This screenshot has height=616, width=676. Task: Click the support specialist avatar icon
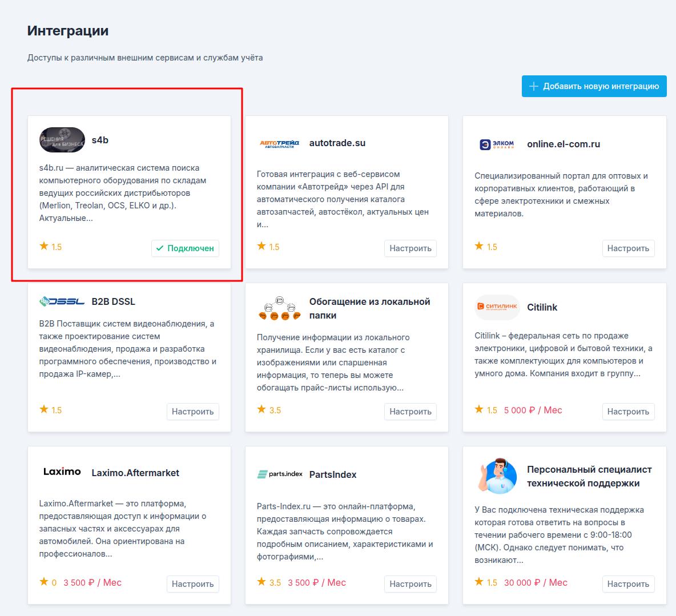497,476
